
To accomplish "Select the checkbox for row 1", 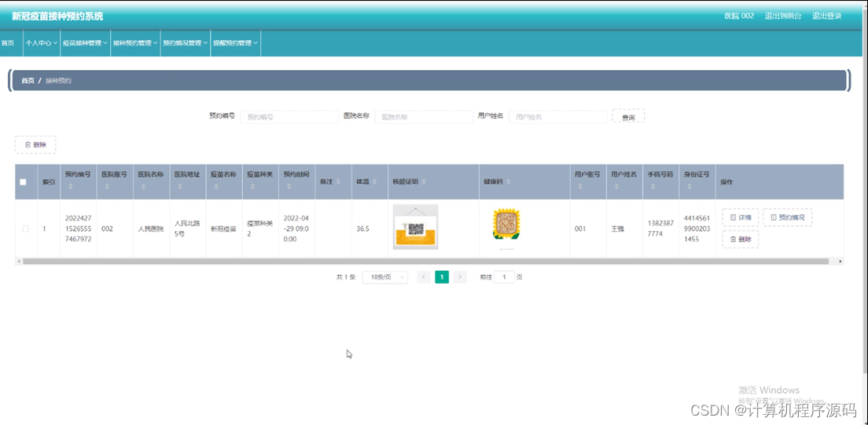I will coord(25,229).
